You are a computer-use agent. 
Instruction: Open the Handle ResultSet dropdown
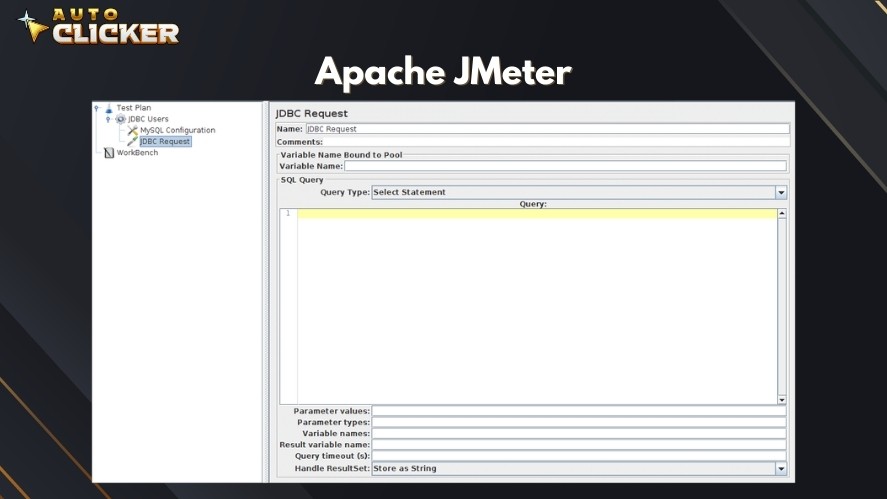579,468
